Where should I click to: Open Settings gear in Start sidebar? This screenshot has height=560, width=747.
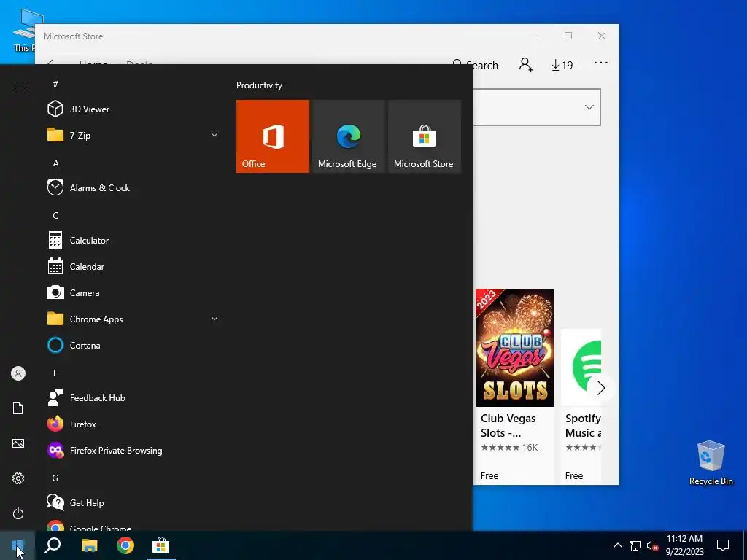click(18, 478)
